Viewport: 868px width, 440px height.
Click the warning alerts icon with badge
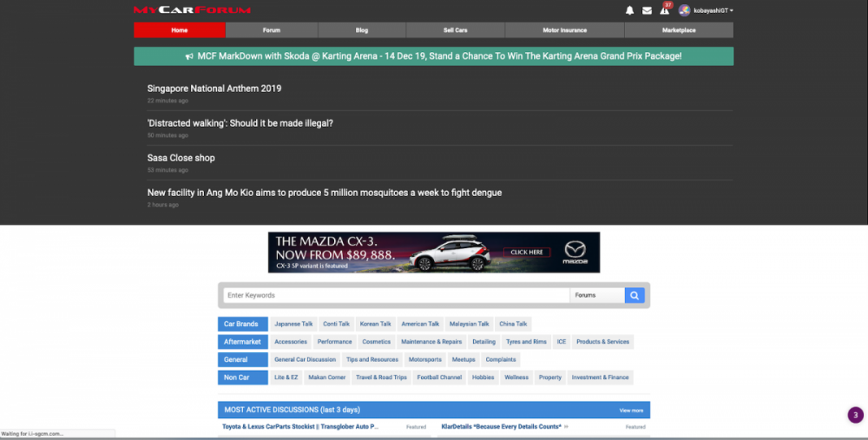(665, 10)
